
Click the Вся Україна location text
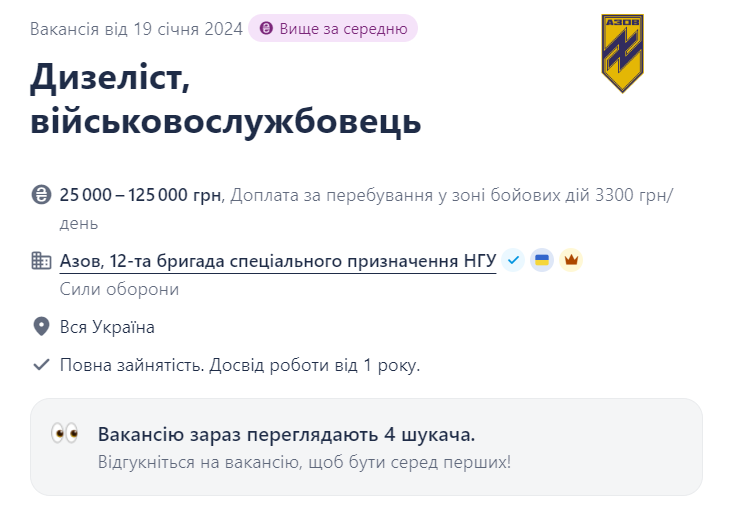(107, 327)
